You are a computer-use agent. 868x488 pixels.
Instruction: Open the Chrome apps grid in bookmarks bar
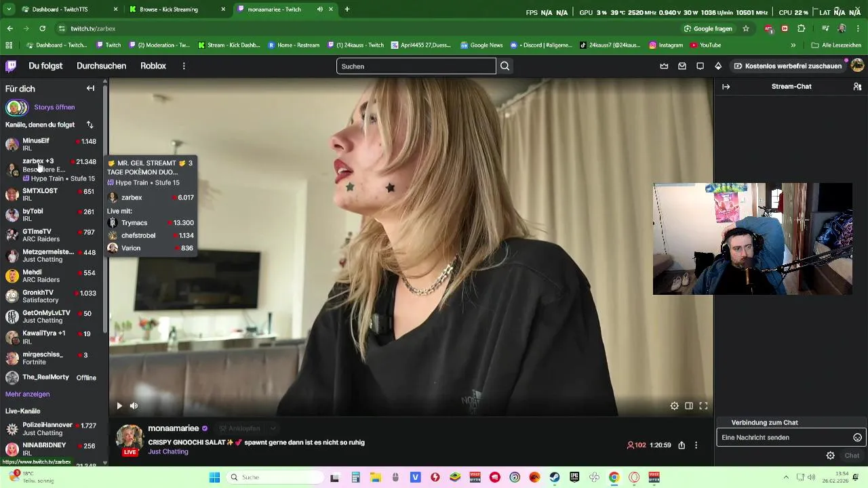coord(9,45)
